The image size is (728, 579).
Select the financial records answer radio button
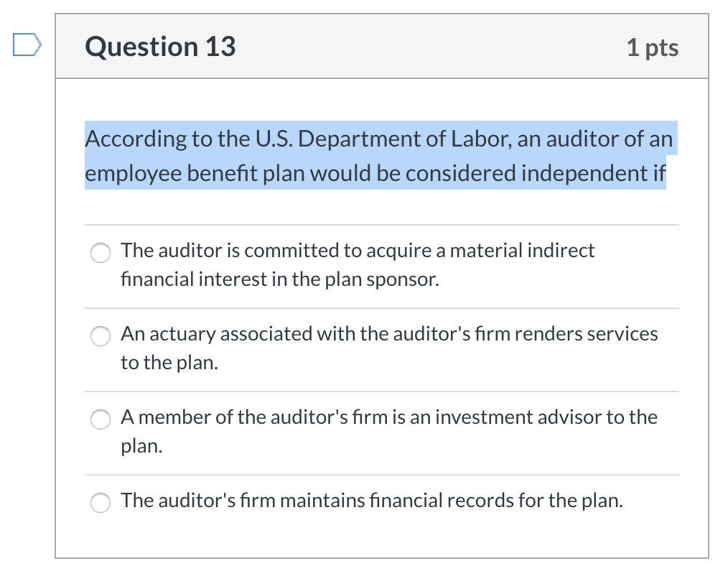pos(101,503)
